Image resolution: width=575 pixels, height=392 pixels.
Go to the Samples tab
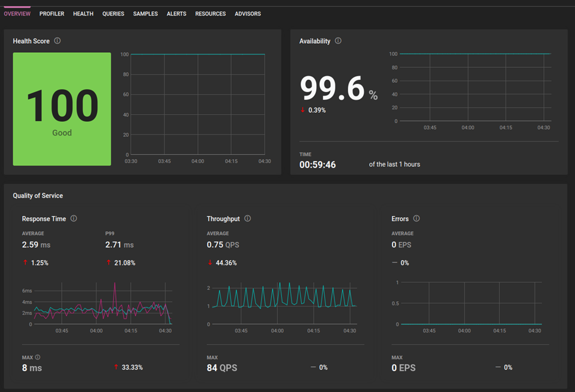145,14
